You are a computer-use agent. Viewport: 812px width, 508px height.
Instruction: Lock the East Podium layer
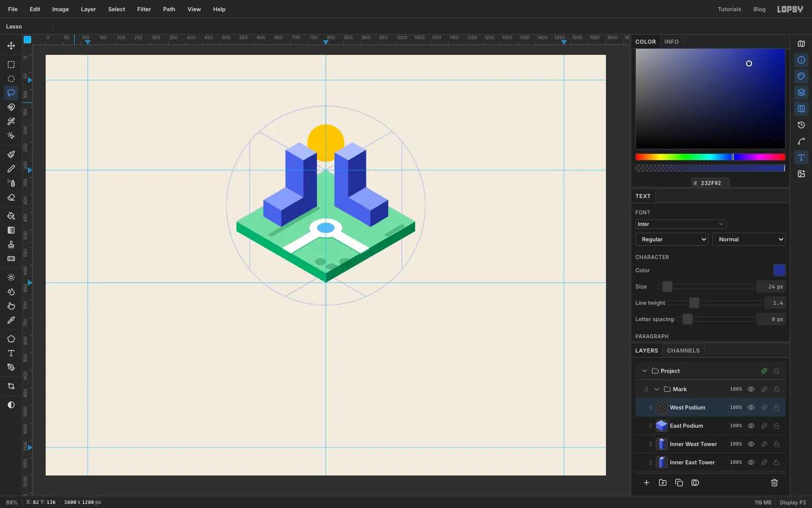(x=776, y=426)
